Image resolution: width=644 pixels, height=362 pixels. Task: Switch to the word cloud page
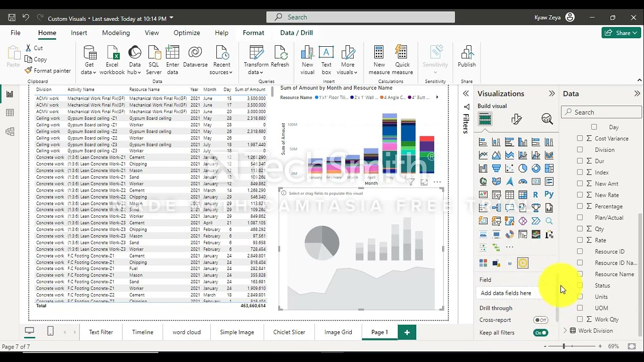pyautogui.click(x=187, y=332)
